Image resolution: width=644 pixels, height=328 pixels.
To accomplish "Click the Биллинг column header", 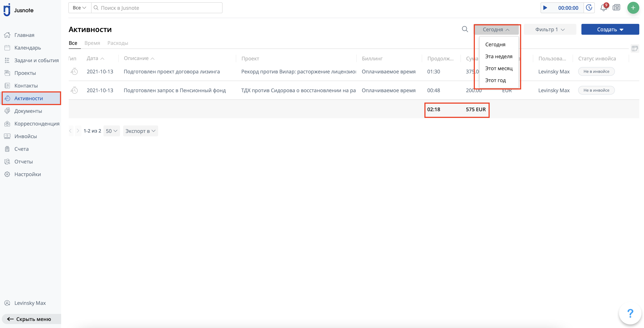I will [372, 58].
